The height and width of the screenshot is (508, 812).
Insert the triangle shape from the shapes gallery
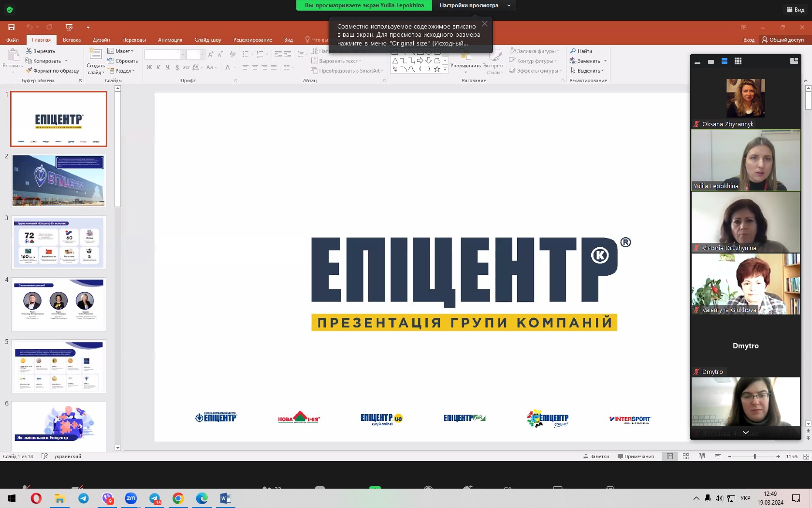[395, 60]
